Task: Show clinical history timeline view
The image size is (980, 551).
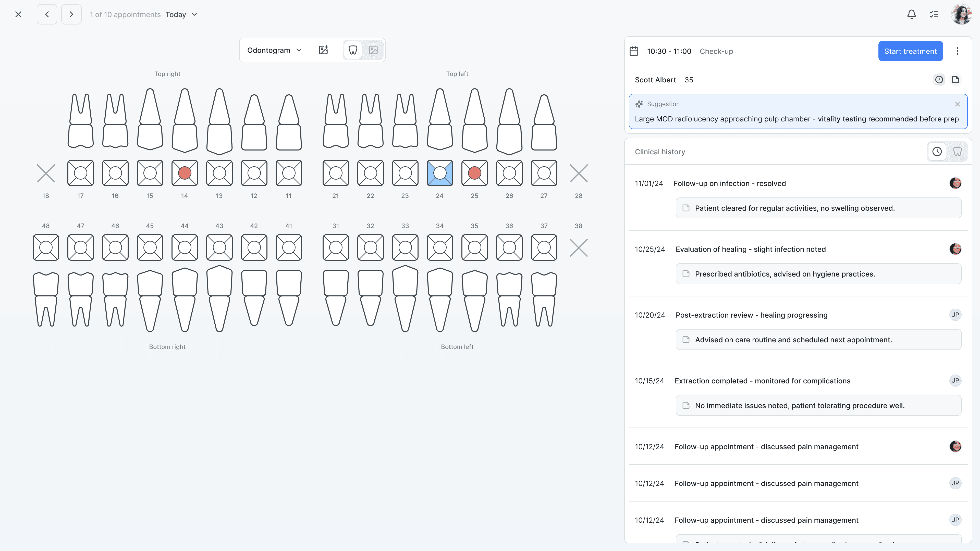Action: (937, 152)
